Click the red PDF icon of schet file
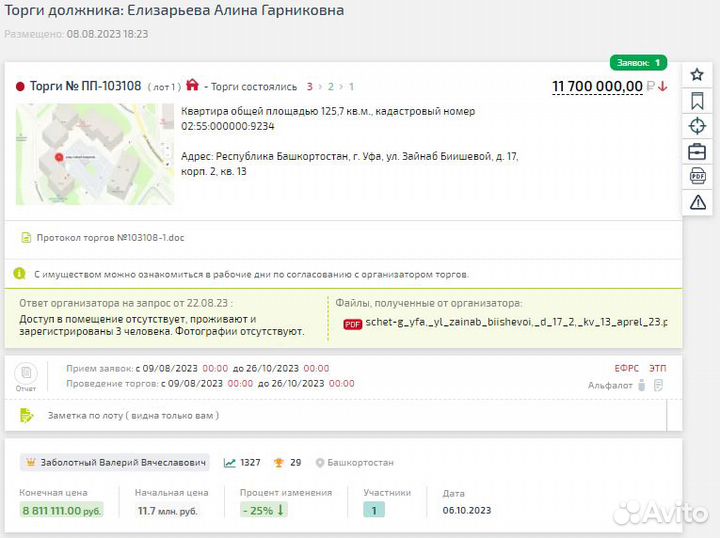The width and height of the screenshot is (720, 538). point(352,324)
